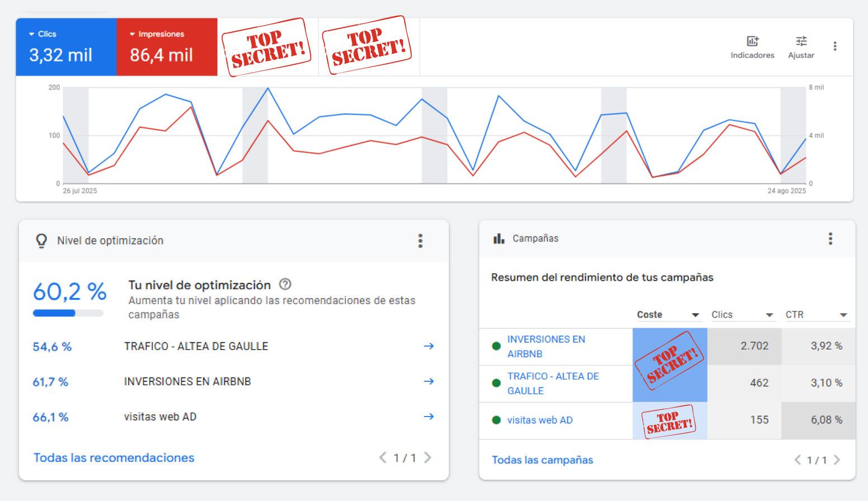
Task: Go to next page of campaigns
Action: click(x=837, y=460)
